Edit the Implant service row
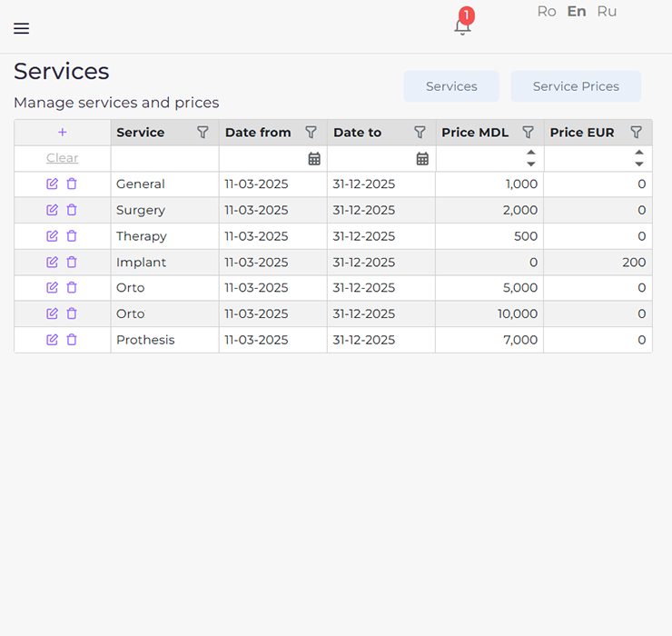 point(52,262)
